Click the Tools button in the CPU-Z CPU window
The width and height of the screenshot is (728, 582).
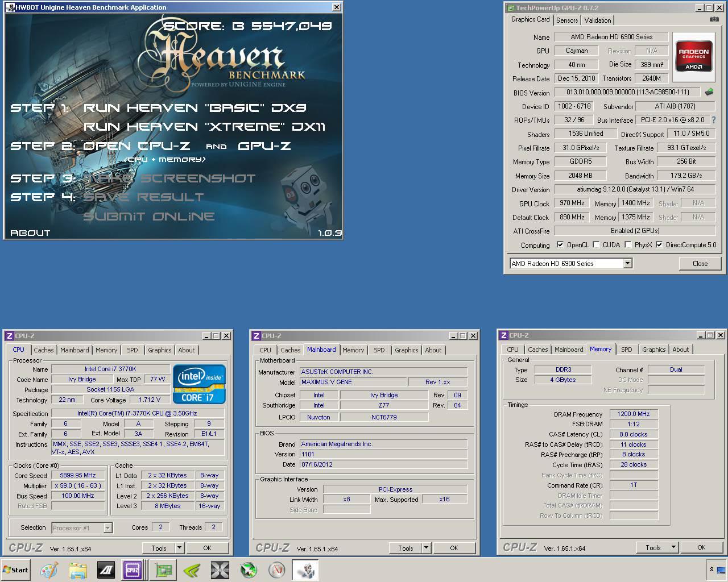coord(159,548)
